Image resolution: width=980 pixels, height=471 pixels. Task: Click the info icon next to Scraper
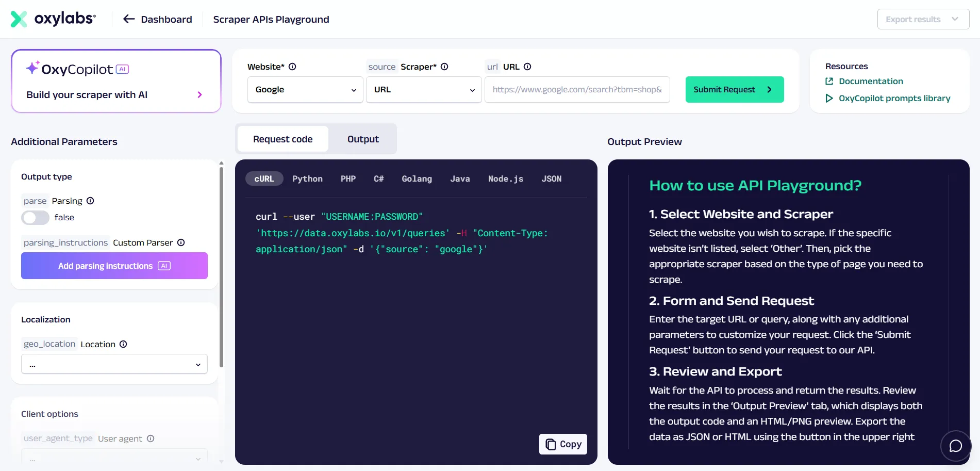click(x=444, y=67)
